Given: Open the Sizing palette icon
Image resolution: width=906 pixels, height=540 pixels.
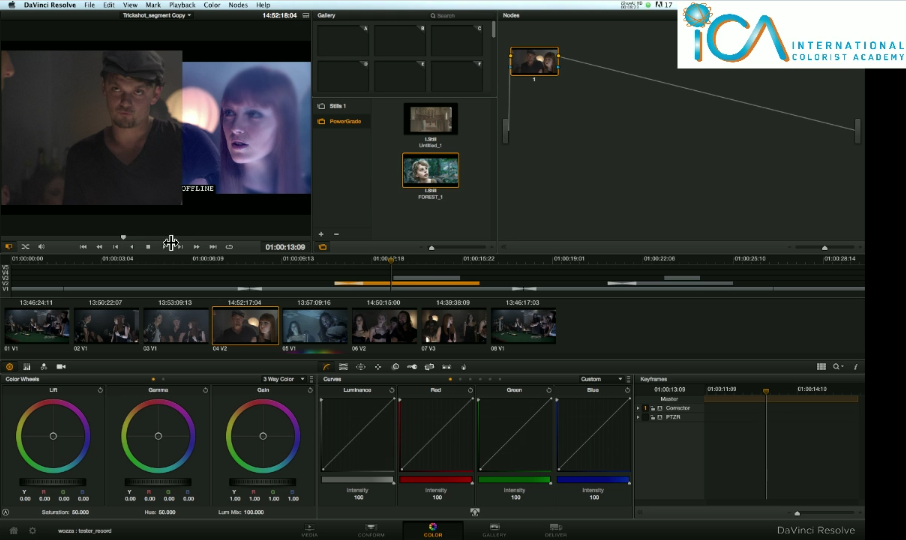Looking at the screenshot, I should pos(429,367).
